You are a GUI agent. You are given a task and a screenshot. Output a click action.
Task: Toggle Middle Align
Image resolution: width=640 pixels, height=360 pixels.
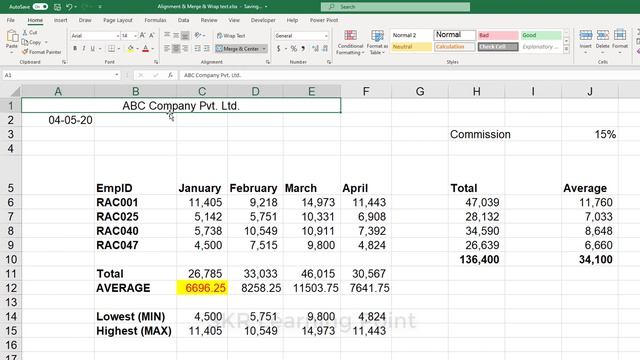176,36
